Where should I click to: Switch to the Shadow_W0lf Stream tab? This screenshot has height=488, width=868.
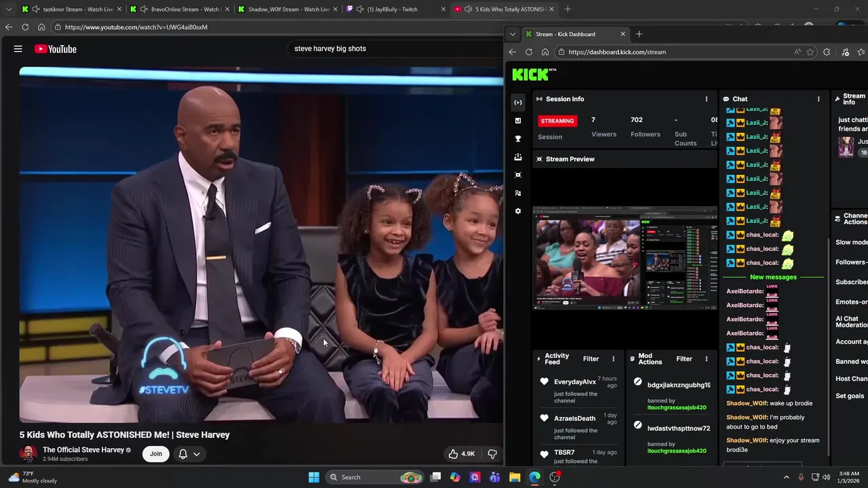289,9
